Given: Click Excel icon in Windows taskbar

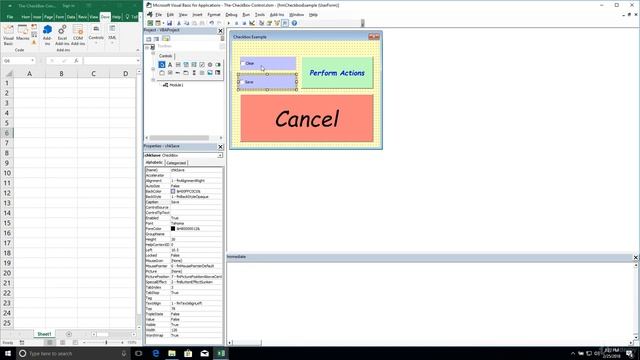Looking at the screenshot, I should point(221,353).
